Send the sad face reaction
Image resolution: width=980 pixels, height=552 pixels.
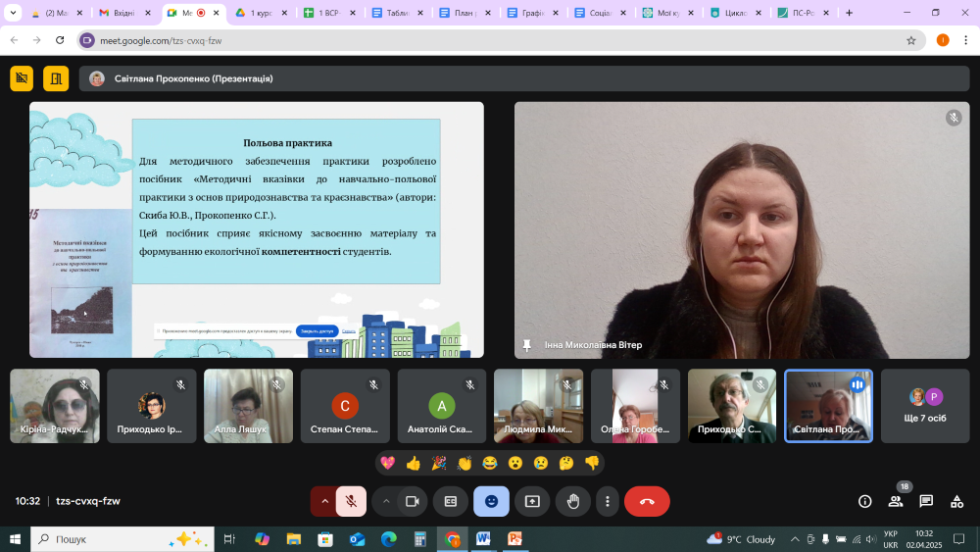[541, 463]
